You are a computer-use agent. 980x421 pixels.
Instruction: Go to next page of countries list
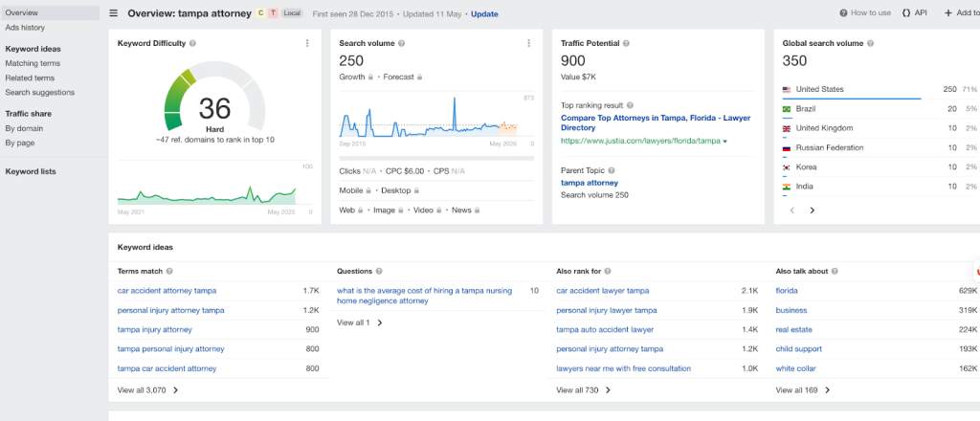tap(812, 210)
